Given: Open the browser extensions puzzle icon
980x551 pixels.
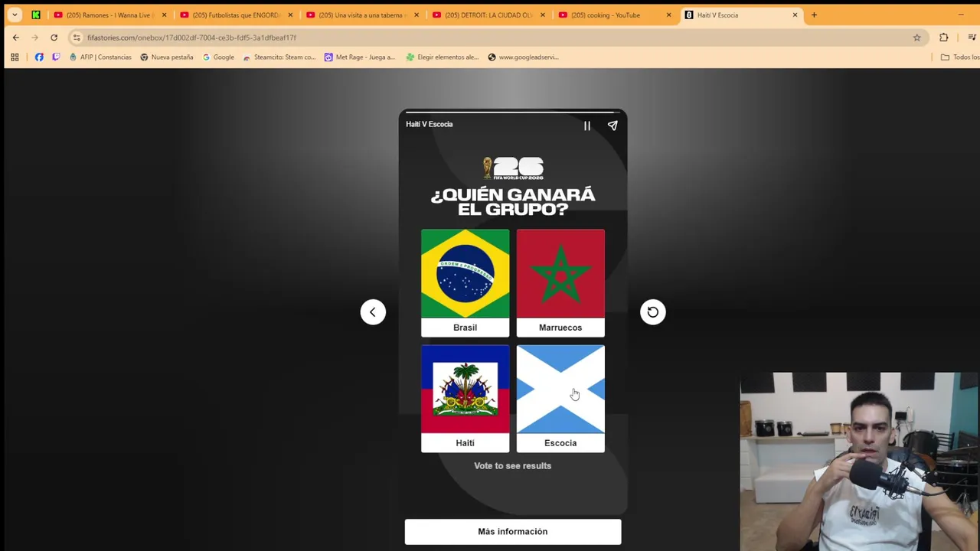Looking at the screenshot, I should pos(943,37).
